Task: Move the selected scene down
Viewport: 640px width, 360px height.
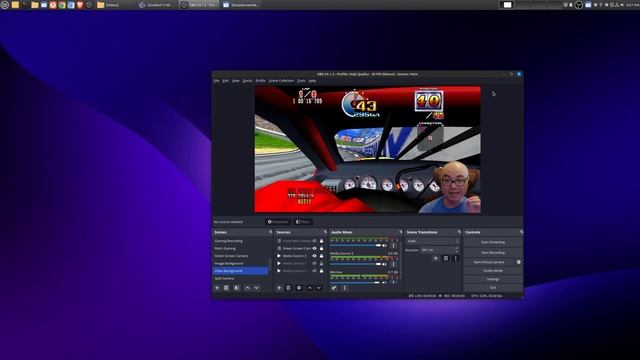Action: click(256, 288)
